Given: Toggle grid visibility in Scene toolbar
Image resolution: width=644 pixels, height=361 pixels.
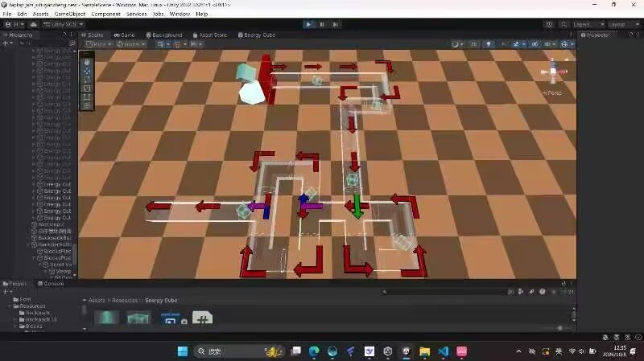Looking at the screenshot, I should (x=162, y=44).
